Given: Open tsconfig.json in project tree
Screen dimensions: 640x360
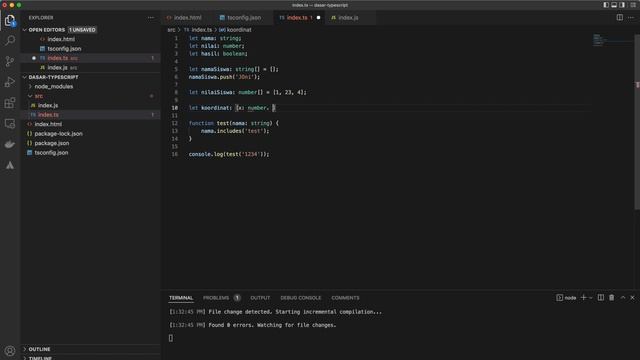Looking at the screenshot, I should coord(51,152).
